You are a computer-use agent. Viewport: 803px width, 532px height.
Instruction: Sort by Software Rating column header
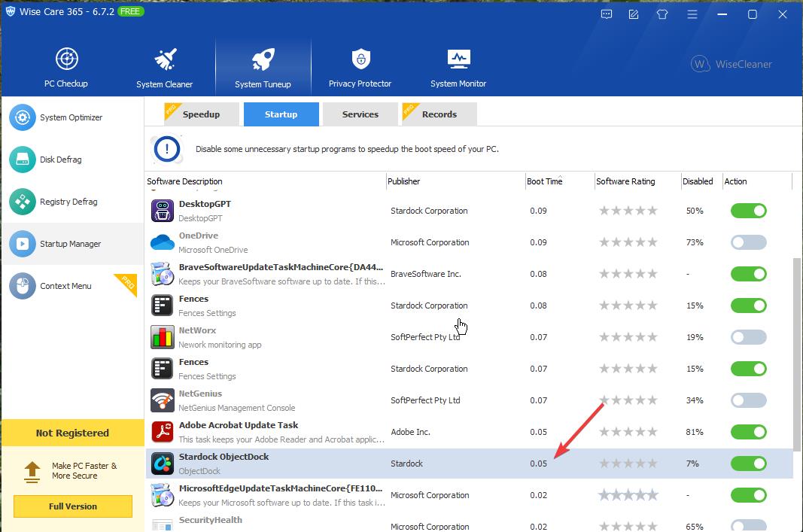pos(637,181)
